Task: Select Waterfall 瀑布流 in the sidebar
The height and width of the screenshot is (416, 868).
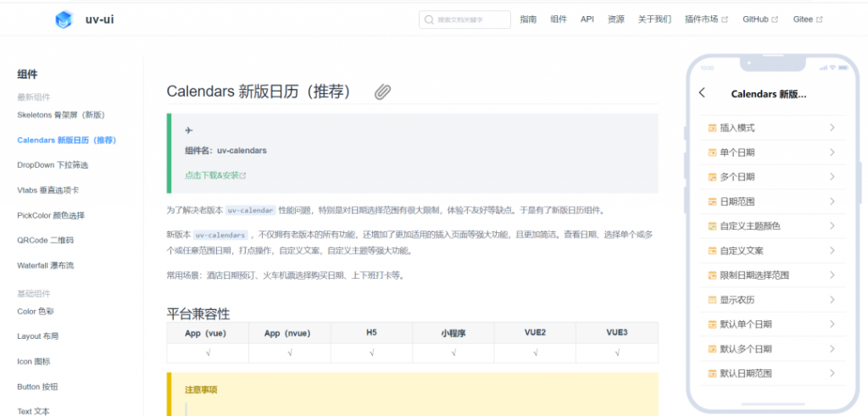Action: 46,265
